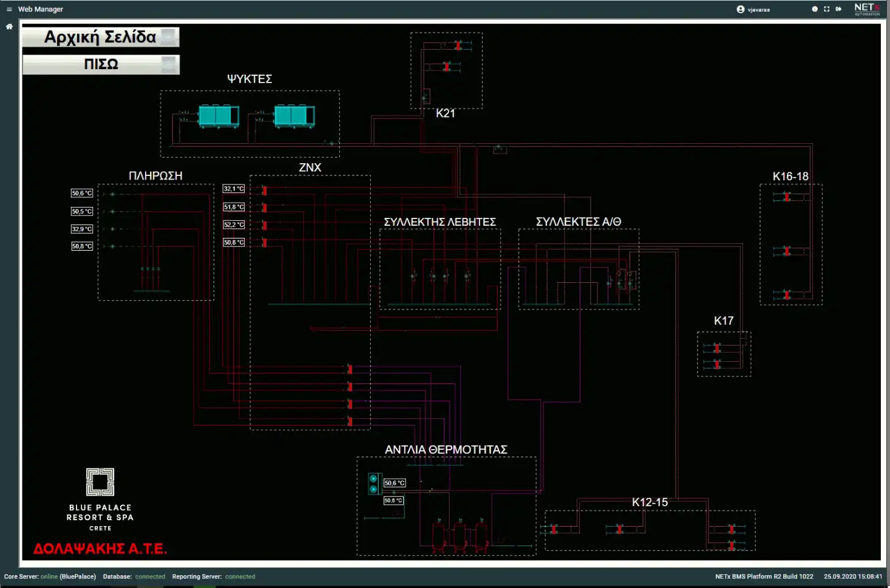Select the 52,2 °C value beside ΖΝΧ
890x588 pixels.
point(234,225)
